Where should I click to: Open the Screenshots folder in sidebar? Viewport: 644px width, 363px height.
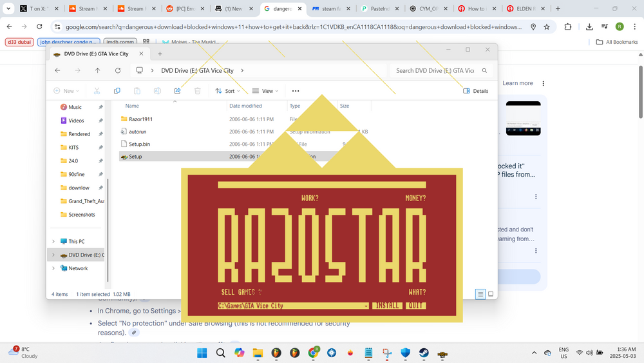coord(81,215)
